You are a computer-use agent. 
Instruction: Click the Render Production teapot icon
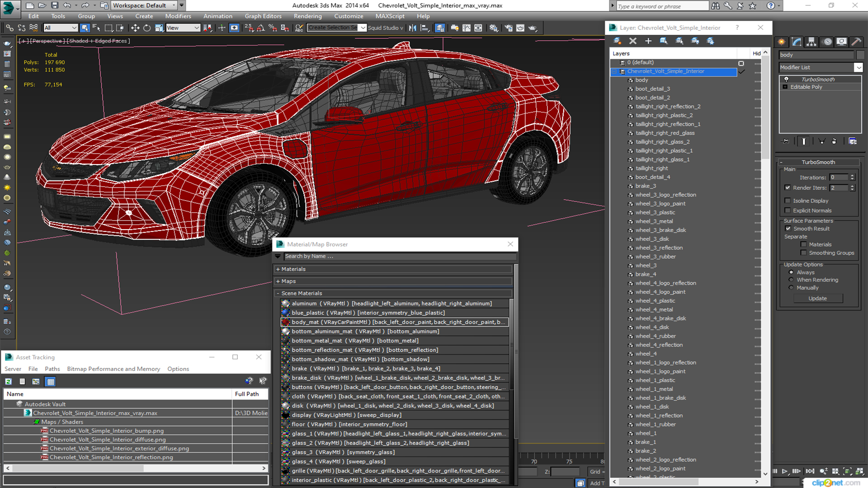pos(533,28)
